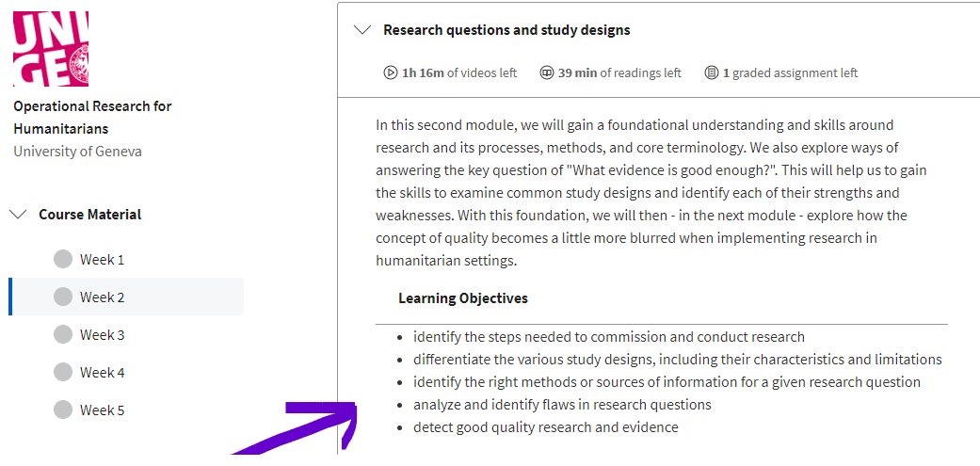Click the Week 1 status circle
Image resolution: width=980 pixels, height=466 pixels.
click(63, 260)
